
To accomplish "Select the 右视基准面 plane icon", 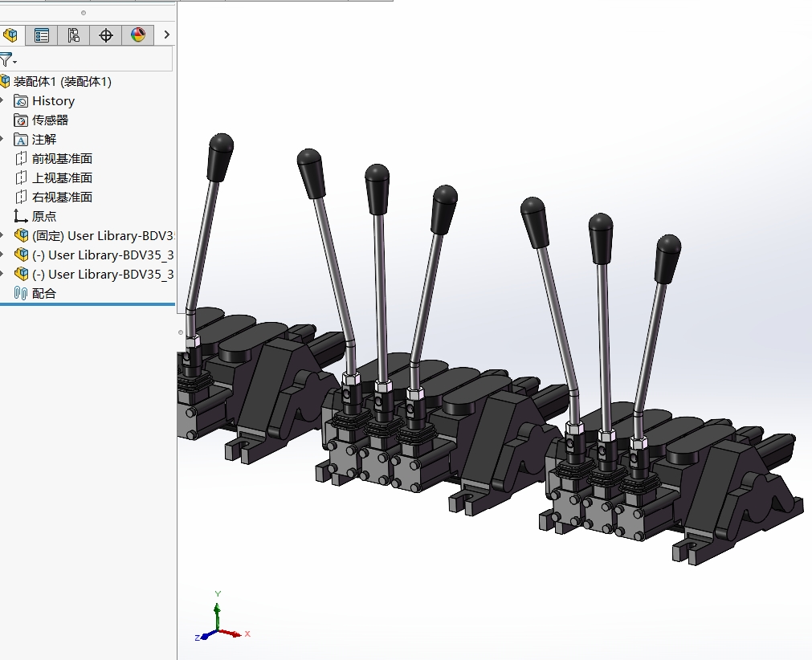I will point(21,197).
